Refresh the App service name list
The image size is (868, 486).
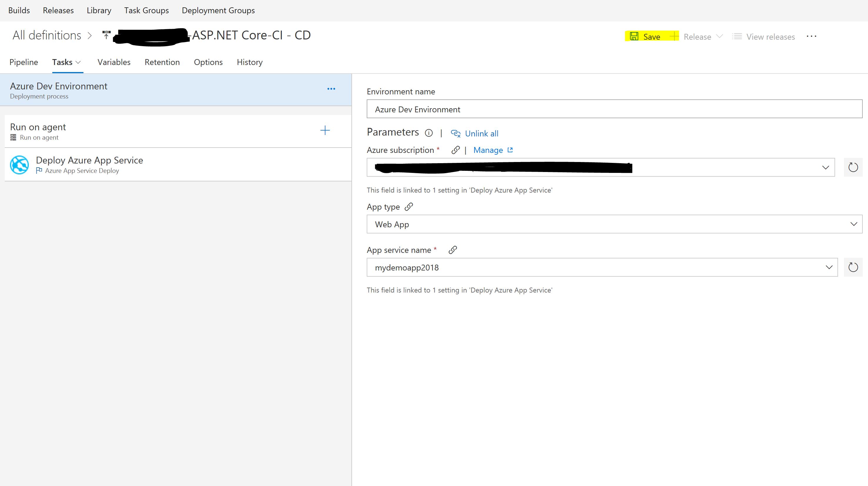click(853, 268)
